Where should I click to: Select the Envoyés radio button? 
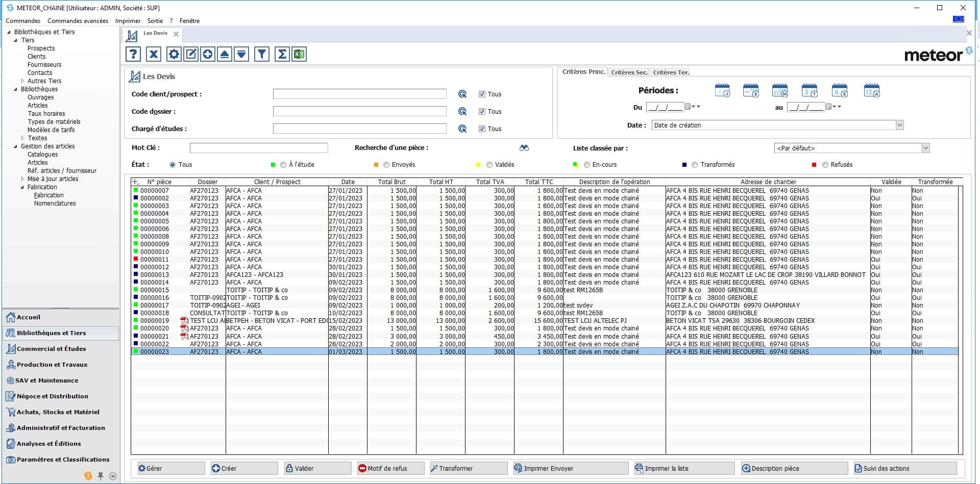point(386,165)
